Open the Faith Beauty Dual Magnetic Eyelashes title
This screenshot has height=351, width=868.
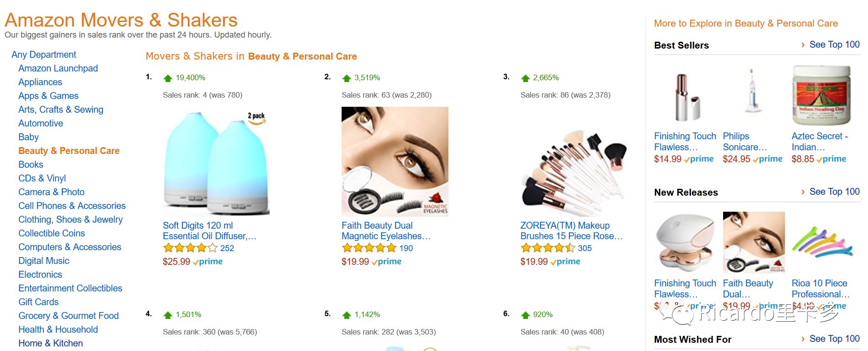point(386,231)
